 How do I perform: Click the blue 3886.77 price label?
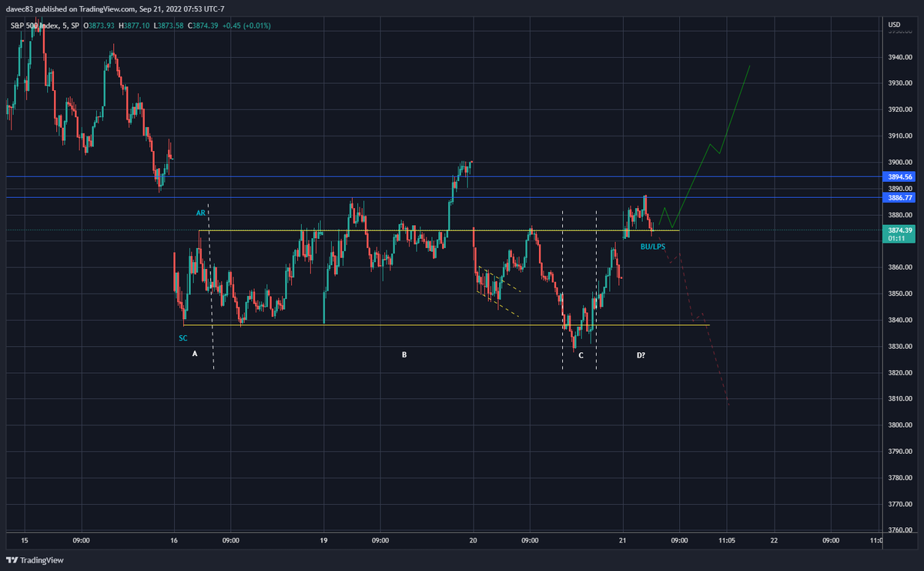pyautogui.click(x=898, y=197)
